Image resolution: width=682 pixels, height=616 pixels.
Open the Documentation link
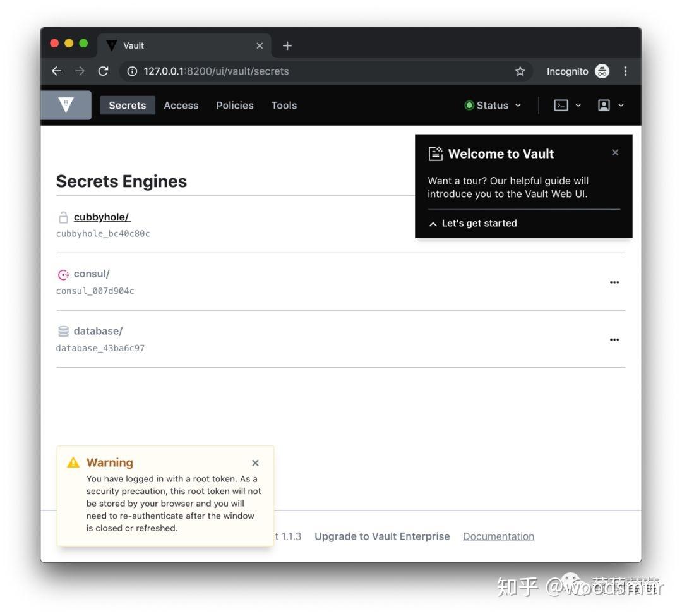(x=498, y=536)
